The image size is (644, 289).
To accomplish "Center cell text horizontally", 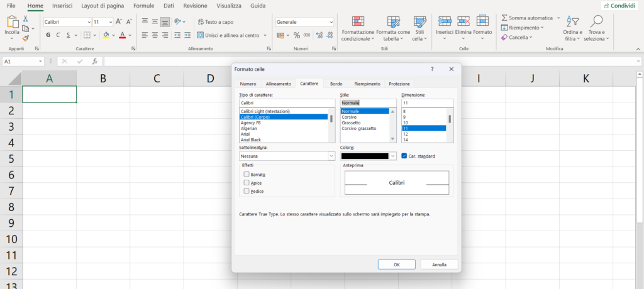I will (x=155, y=35).
